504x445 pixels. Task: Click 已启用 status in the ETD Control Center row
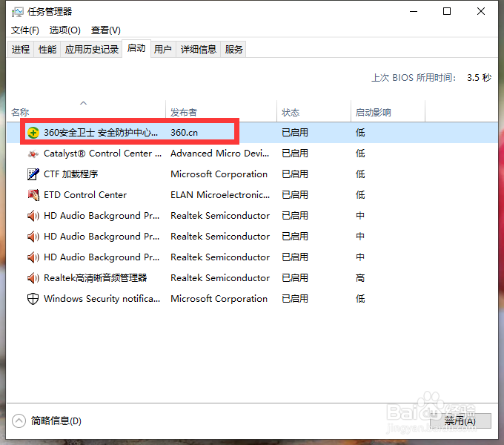(295, 195)
